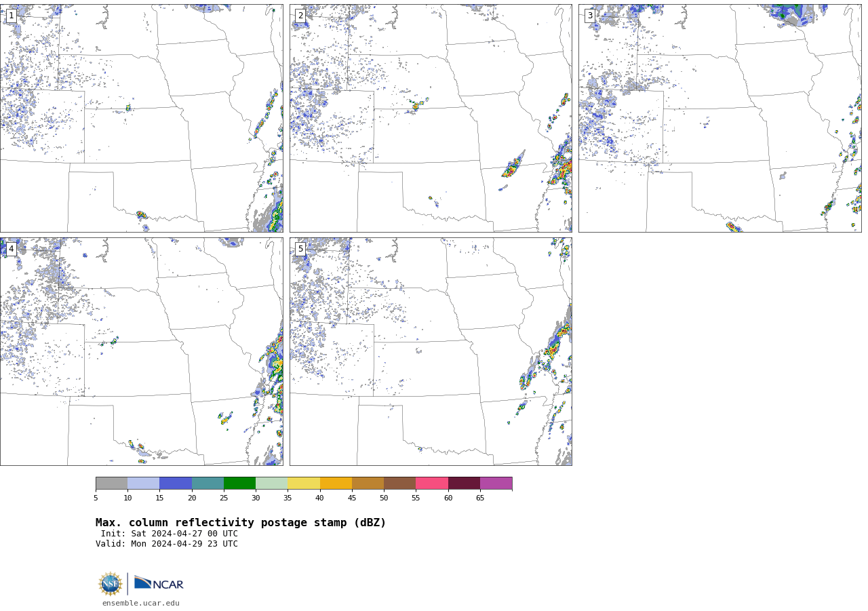Click the colorbar tick label 5
Viewport: 868px width, 611px height.
pyautogui.click(x=96, y=498)
